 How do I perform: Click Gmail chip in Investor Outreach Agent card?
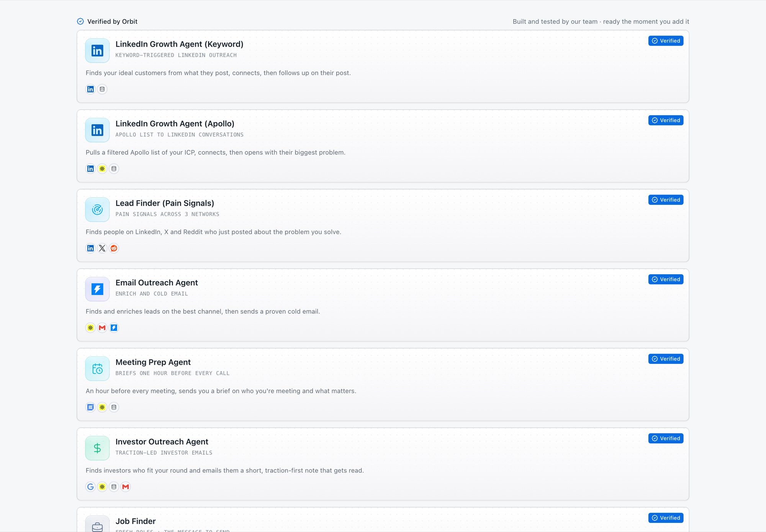click(x=126, y=487)
